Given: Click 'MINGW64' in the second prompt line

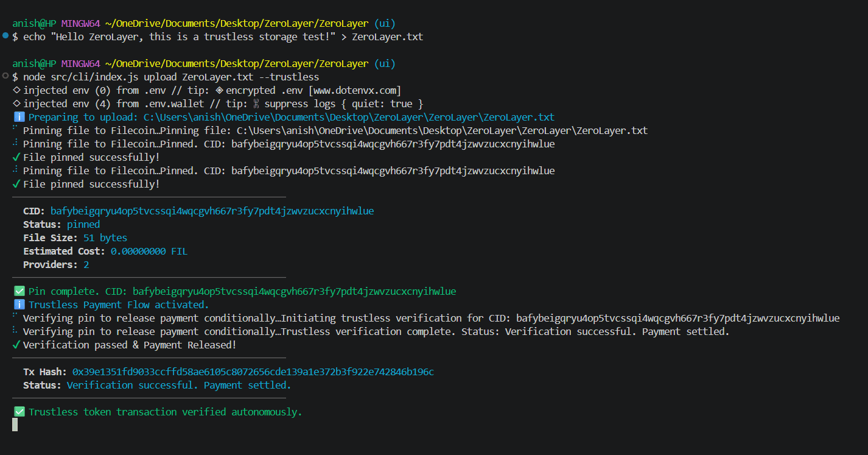Looking at the screenshot, I should pos(80,63).
